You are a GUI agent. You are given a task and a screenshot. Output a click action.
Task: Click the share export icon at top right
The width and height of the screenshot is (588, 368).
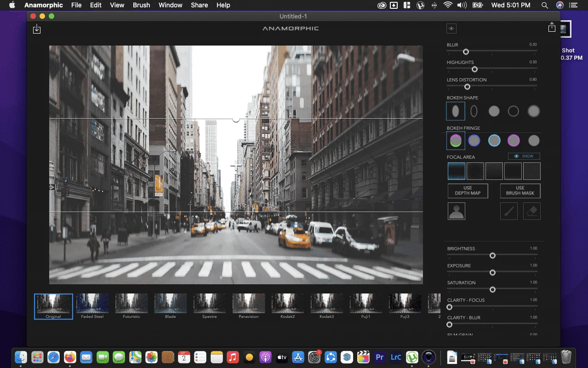[552, 28]
